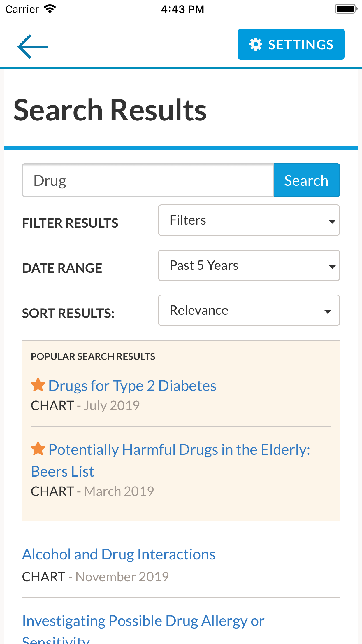This screenshot has height=644, width=362.
Task: Open the Relevance sort dropdown
Action: [249, 310]
